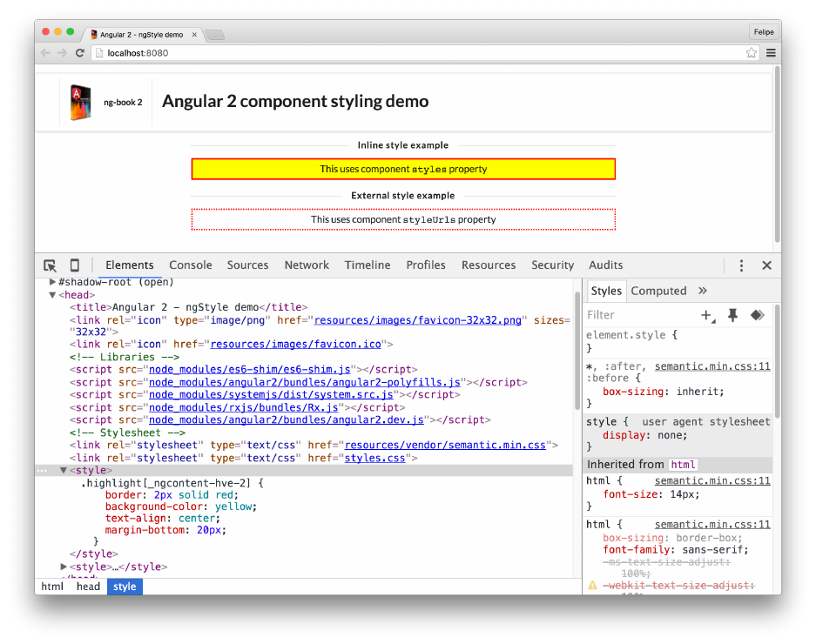Open system.src.js script link
This screenshot has height=644, width=816.
pos(271,395)
